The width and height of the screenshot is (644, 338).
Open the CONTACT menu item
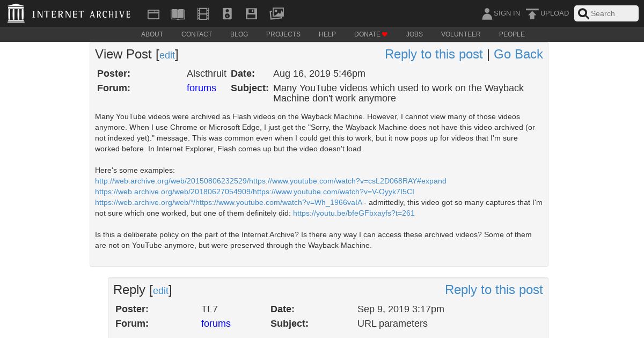196,34
